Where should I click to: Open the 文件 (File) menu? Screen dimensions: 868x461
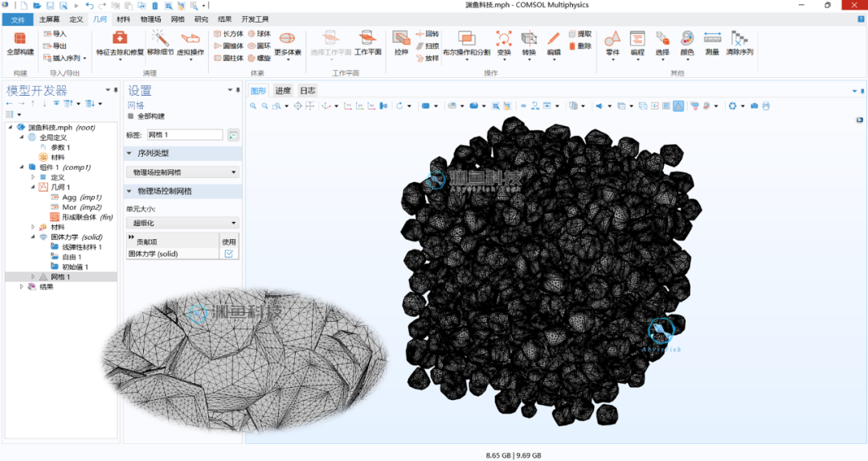click(x=18, y=19)
